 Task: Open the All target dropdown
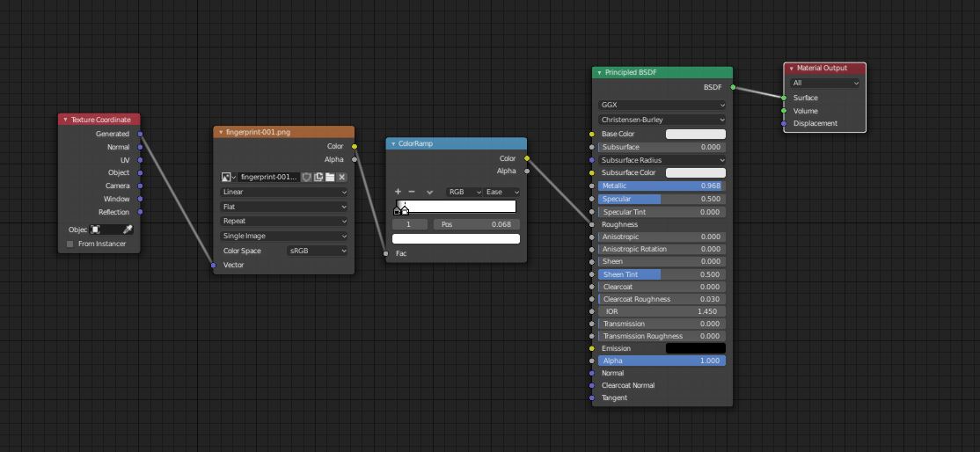point(825,83)
